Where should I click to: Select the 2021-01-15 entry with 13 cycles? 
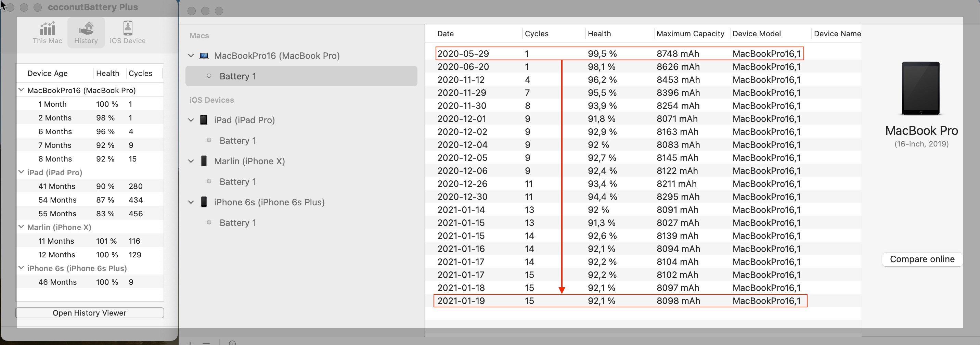643,222
